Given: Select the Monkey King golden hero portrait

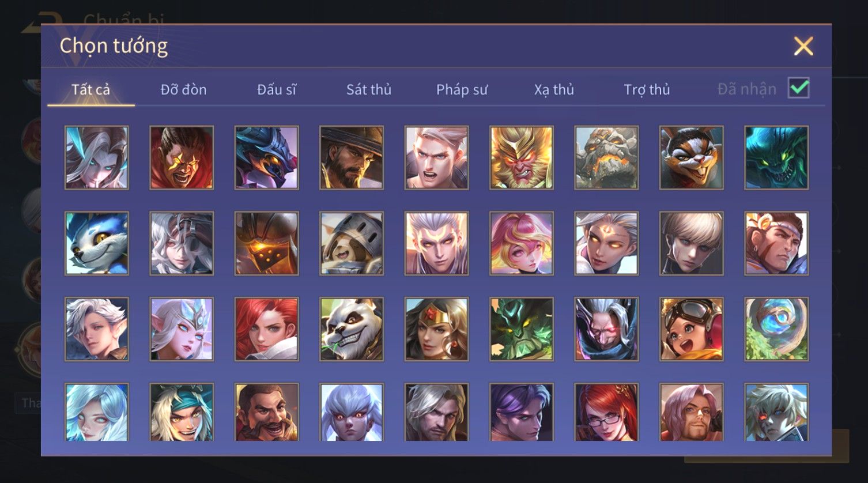Looking at the screenshot, I should [x=522, y=157].
